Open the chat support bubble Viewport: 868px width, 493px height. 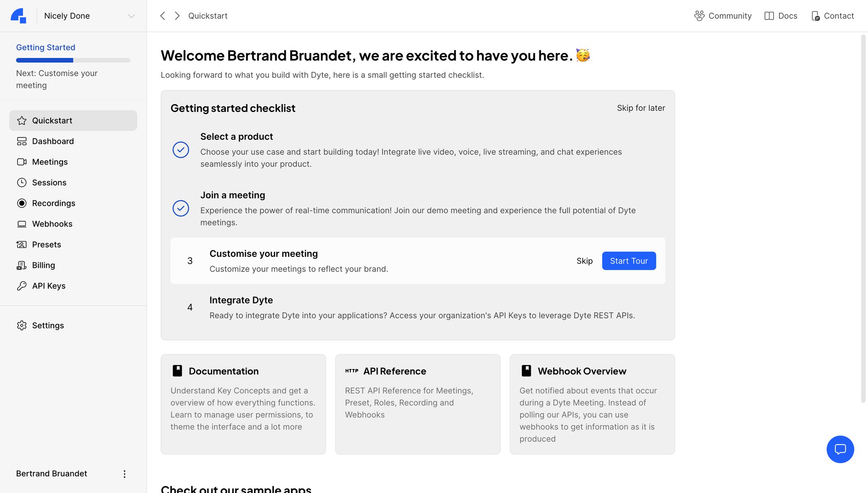click(840, 449)
